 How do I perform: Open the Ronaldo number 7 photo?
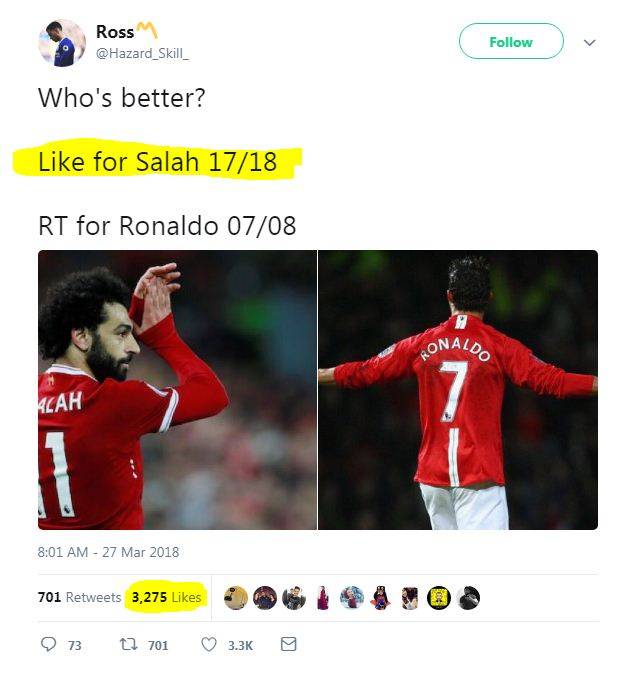point(458,390)
